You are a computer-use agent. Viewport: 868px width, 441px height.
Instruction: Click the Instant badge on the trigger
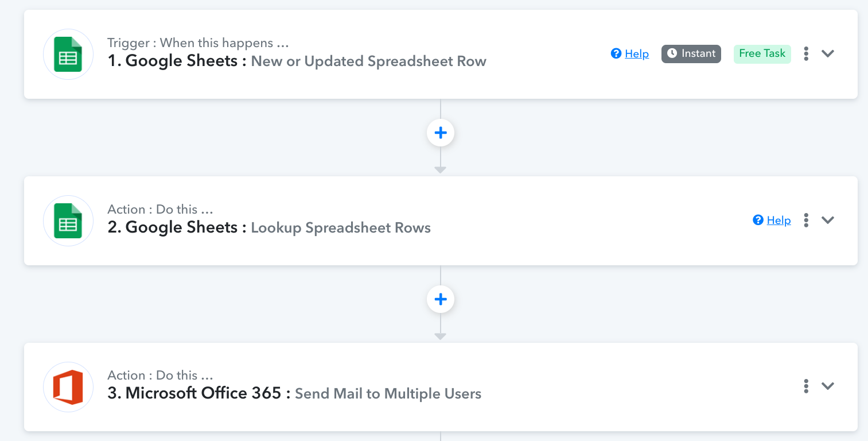point(691,53)
